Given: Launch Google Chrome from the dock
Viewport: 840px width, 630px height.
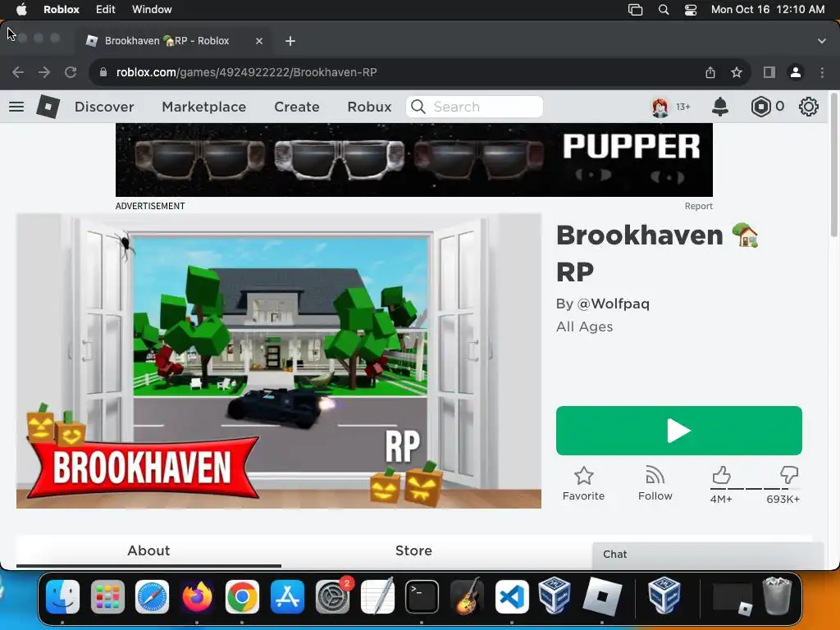Looking at the screenshot, I should [242, 596].
